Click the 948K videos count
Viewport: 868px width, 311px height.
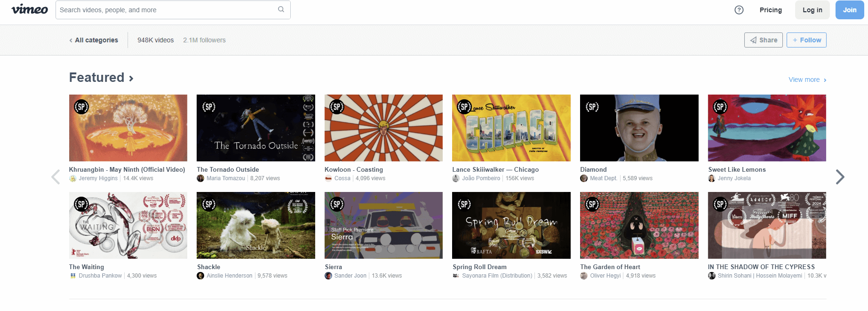pos(156,40)
